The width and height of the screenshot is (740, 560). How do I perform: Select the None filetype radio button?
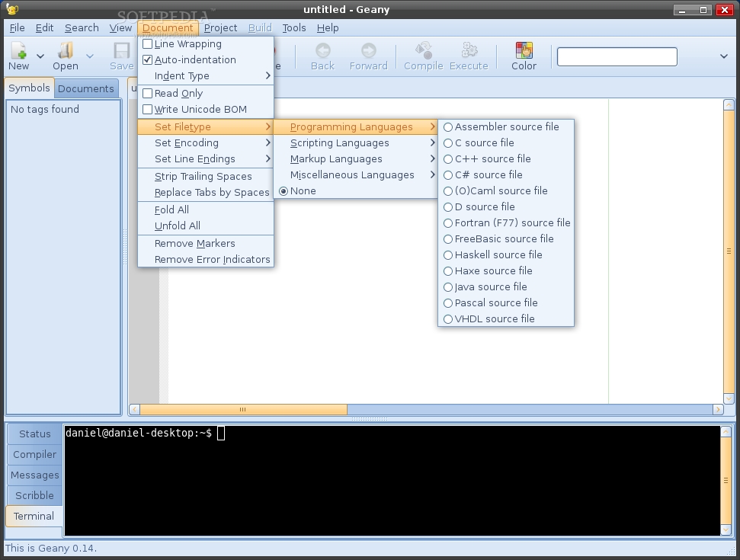284,191
